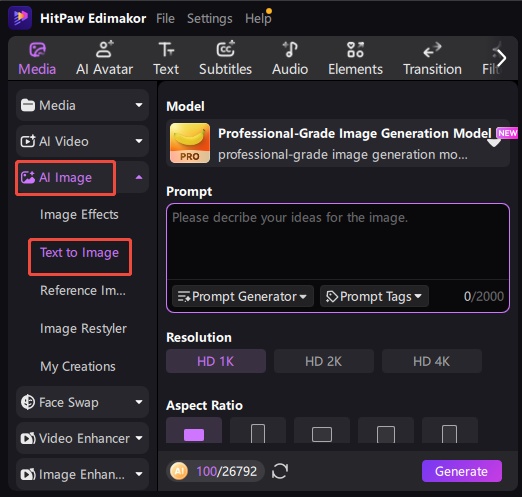The height and width of the screenshot is (497, 522).
Task: Open the File menu
Action: [165, 19]
